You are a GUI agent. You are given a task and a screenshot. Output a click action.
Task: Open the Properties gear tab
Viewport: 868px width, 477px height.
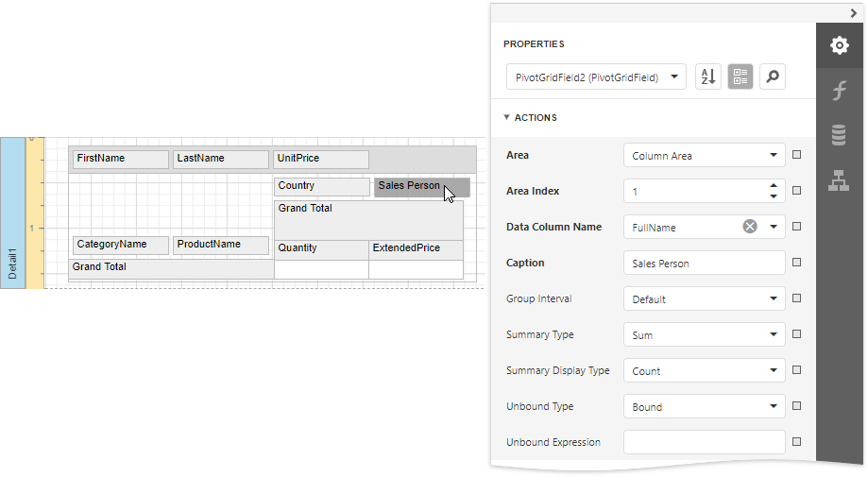(839, 45)
